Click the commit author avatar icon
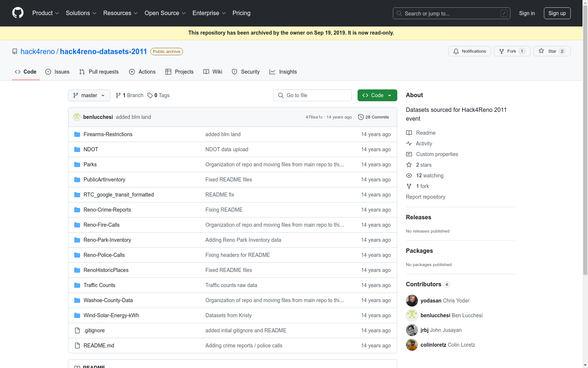588x368 pixels. 77,117
